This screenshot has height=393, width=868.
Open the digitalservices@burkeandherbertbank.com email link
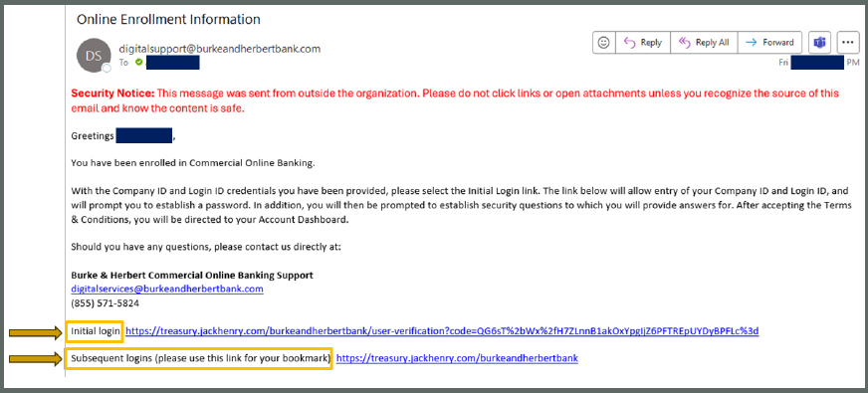coord(167,289)
